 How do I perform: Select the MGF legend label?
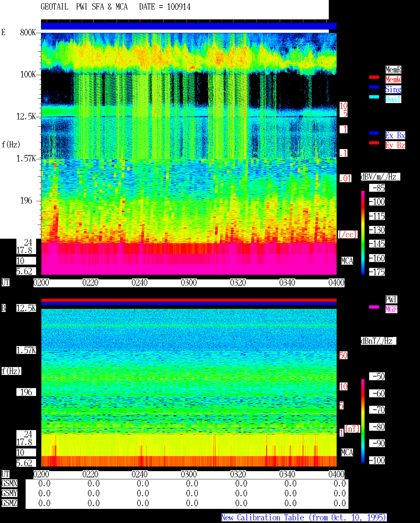point(391,309)
